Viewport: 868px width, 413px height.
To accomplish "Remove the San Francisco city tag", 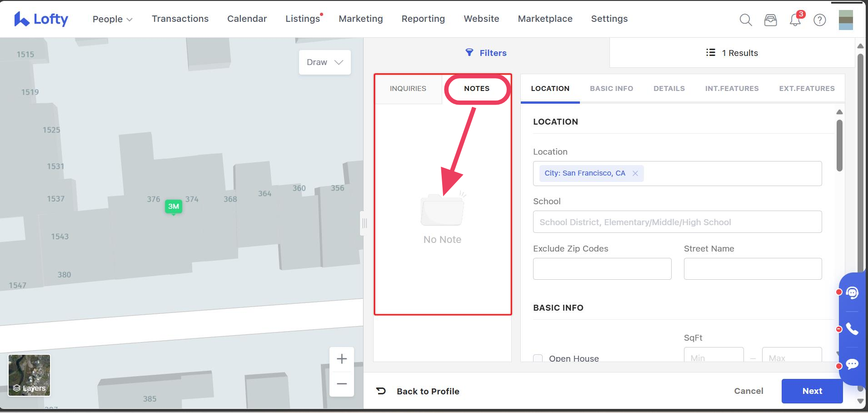I will (x=635, y=173).
